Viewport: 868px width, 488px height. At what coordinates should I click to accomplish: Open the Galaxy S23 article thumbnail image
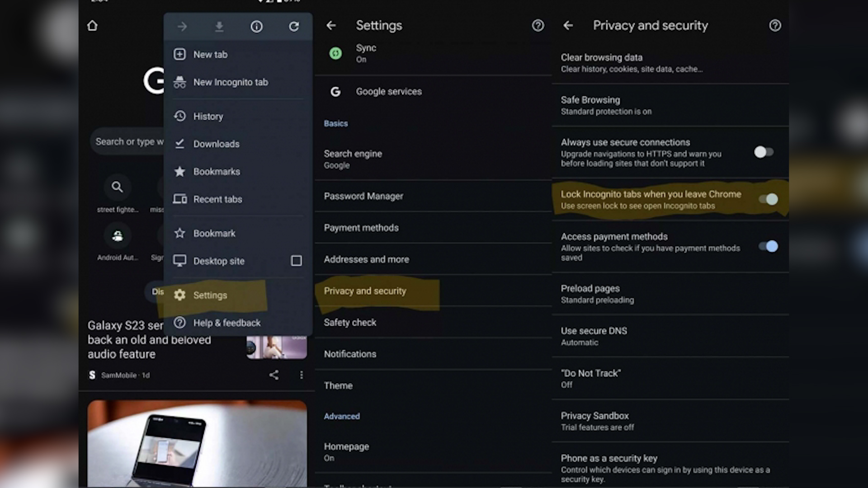point(277,347)
